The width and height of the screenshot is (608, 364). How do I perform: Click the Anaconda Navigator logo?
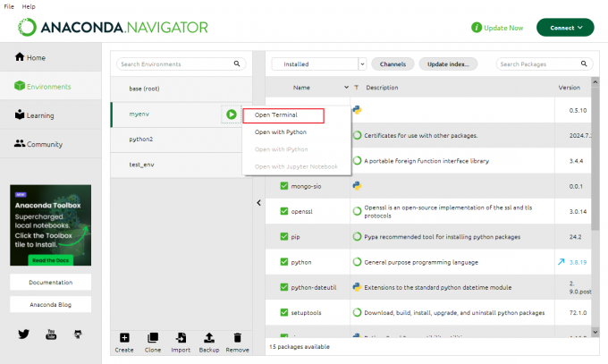coord(113,27)
